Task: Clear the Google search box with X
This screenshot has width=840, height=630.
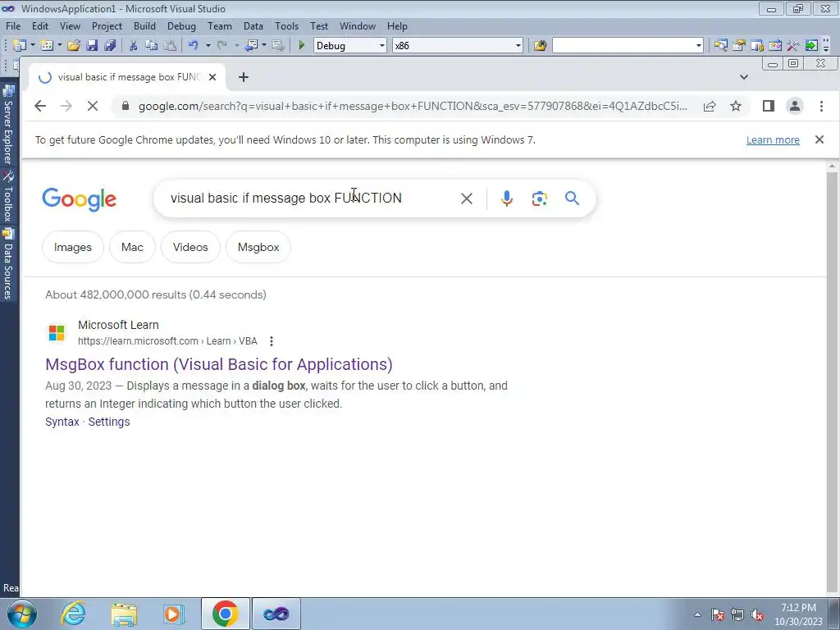Action: (x=467, y=199)
